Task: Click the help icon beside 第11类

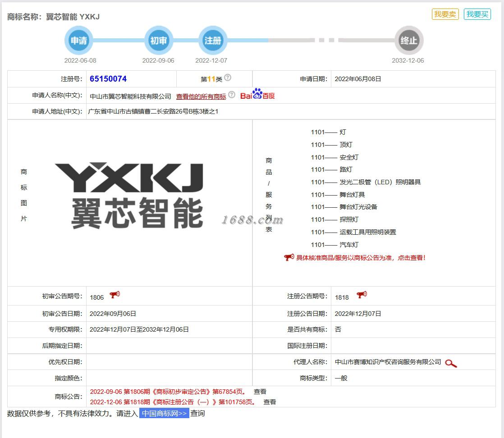Action: coord(228,78)
